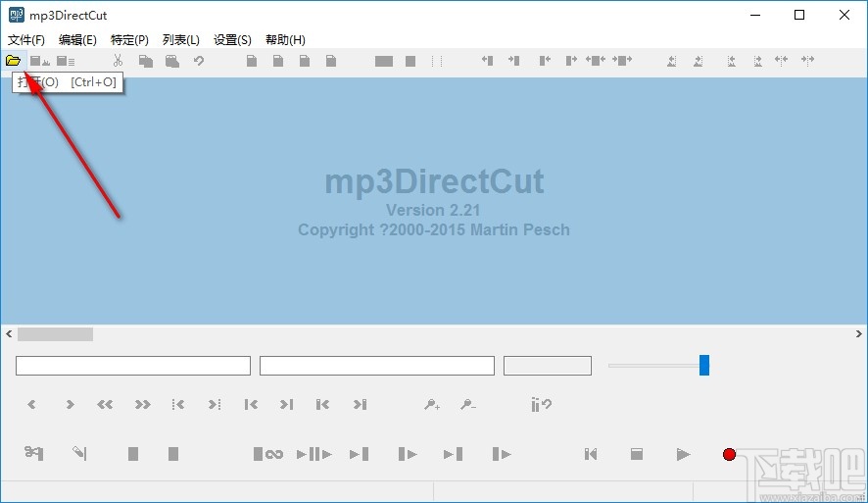Screen dimensions: 868x503
Task: Open the 列表(L) menu
Action: pyautogui.click(x=181, y=40)
